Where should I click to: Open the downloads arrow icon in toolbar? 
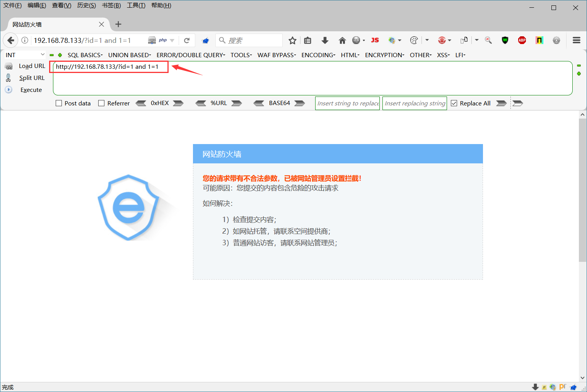pyautogui.click(x=325, y=40)
